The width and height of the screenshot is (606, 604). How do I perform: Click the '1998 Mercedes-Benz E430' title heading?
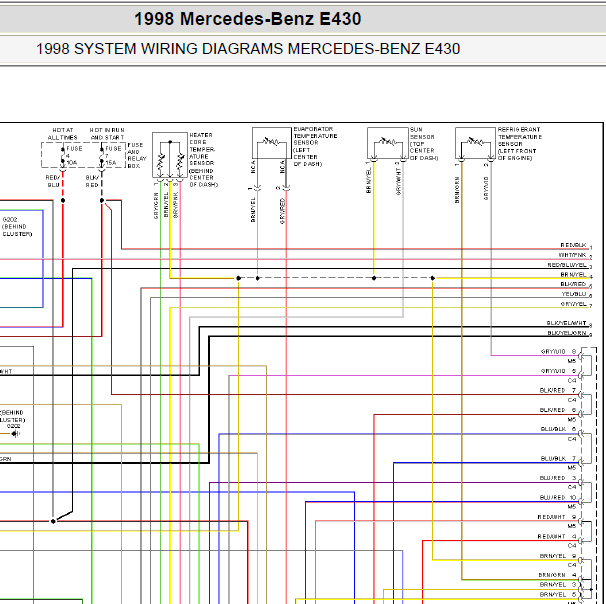point(247,19)
